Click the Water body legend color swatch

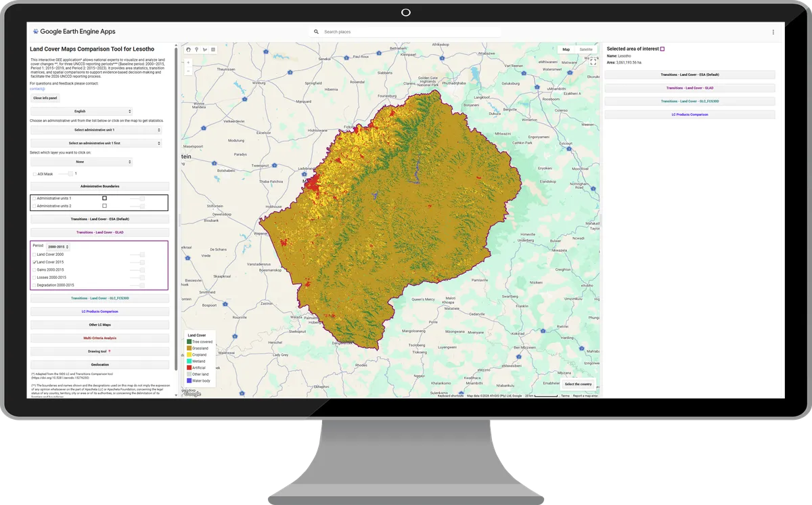[189, 380]
